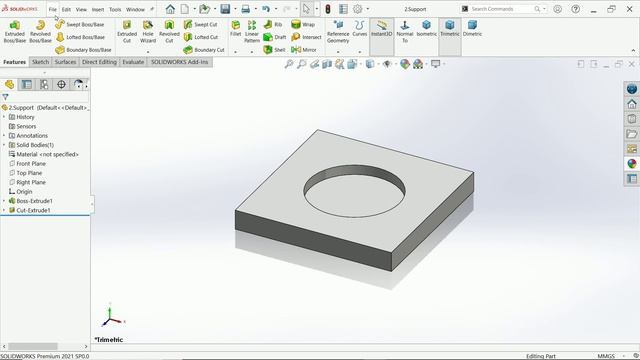
Task: Open the Fillet dropdown arrow
Action: pos(236,52)
